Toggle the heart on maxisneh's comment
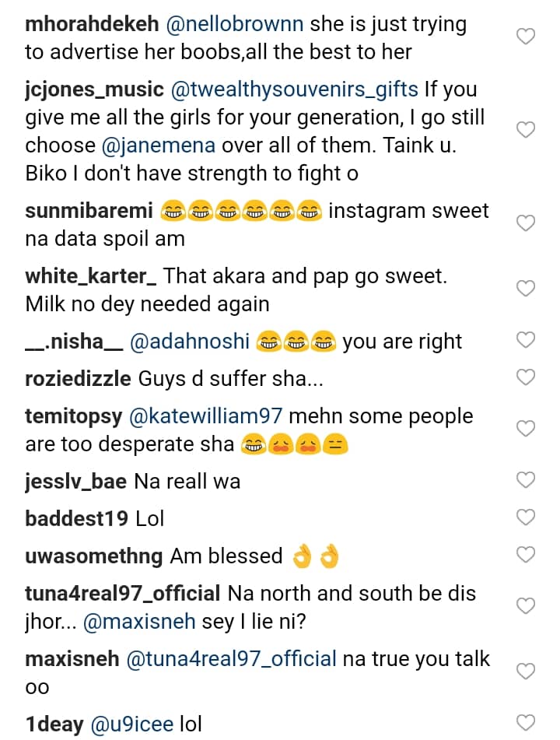 tap(526, 672)
